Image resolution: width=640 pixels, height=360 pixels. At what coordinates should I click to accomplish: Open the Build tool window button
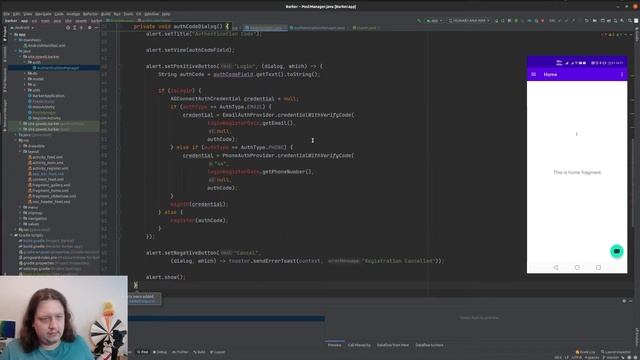199,352
